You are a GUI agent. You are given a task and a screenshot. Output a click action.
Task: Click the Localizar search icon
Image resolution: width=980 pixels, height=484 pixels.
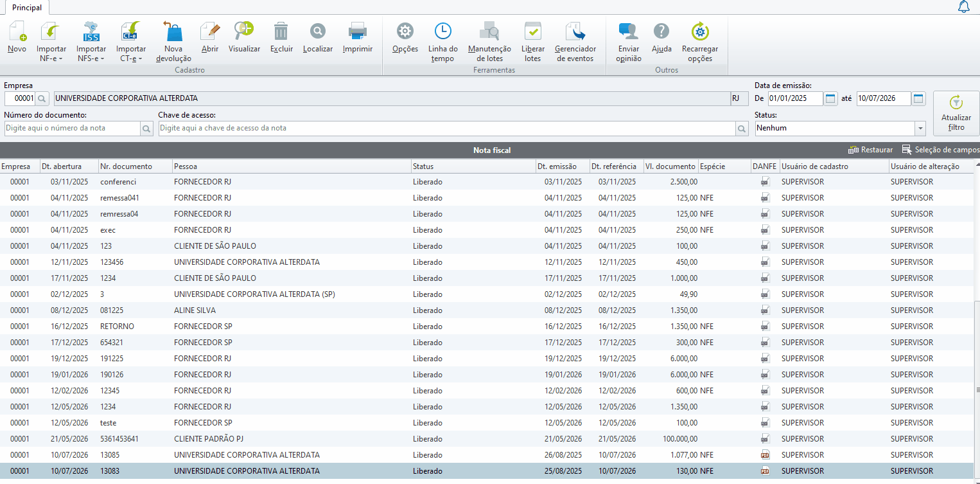(x=318, y=31)
